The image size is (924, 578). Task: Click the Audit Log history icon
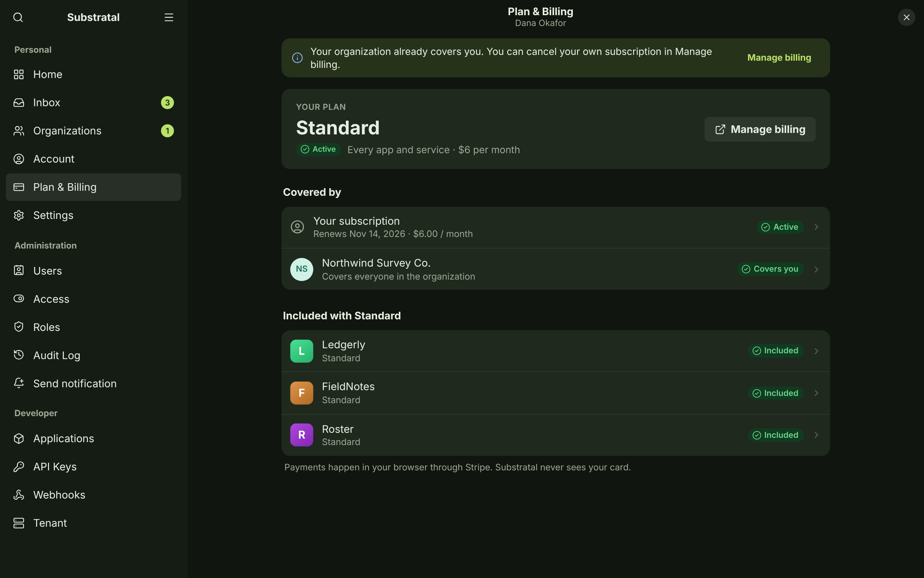(19, 355)
